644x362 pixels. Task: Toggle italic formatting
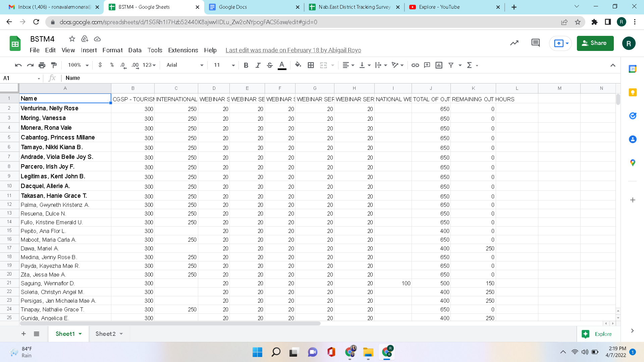point(258,65)
